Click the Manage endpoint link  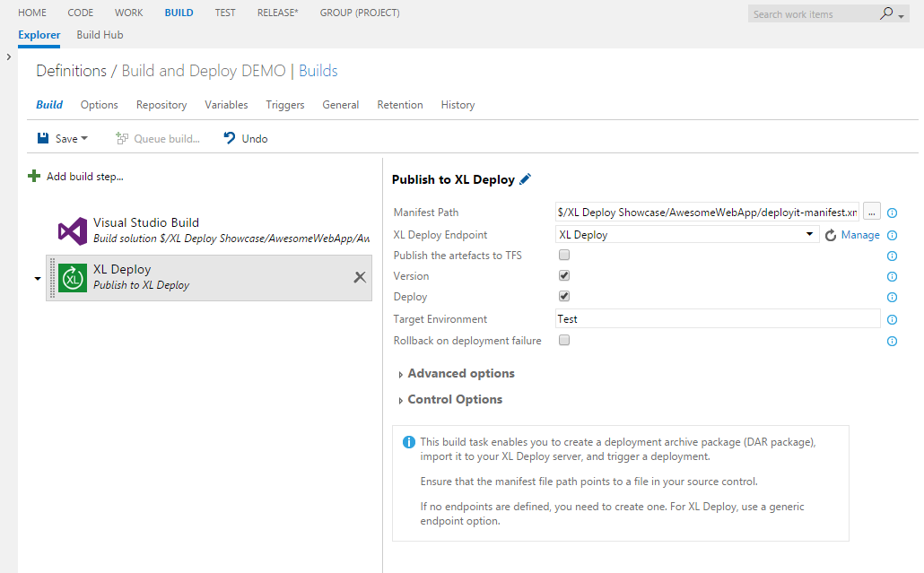click(860, 235)
